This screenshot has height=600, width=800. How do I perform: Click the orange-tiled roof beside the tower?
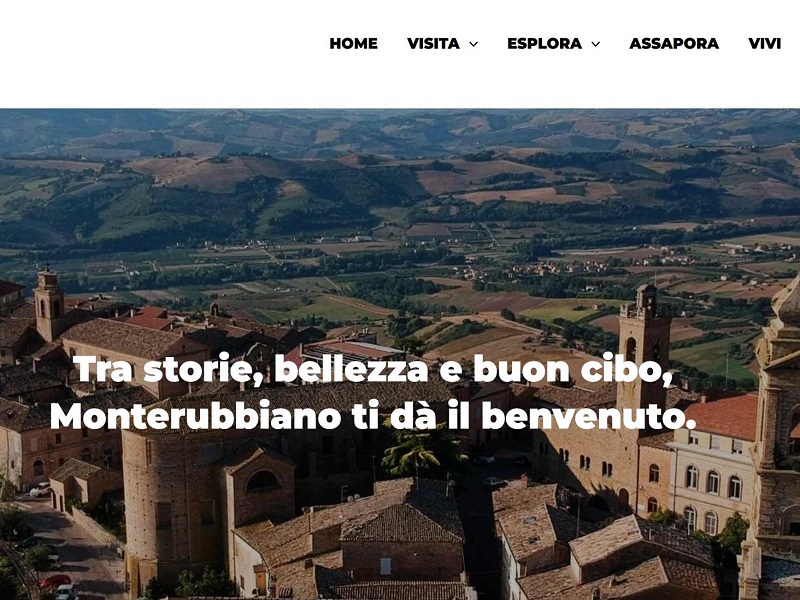point(724,416)
